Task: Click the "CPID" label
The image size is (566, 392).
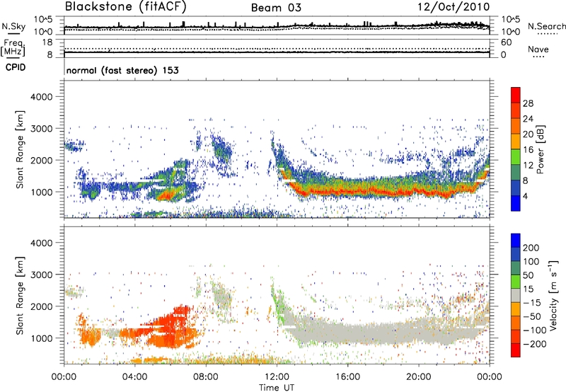Action: [x=16, y=67]
